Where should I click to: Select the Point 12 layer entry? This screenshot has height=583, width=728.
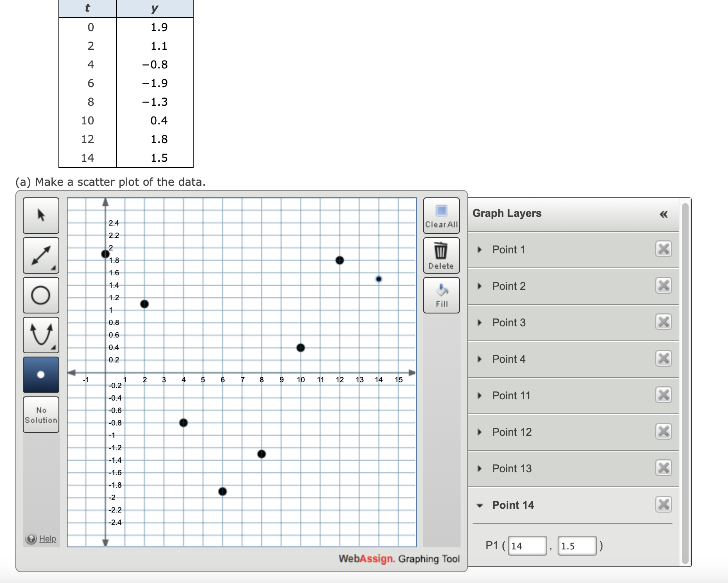[512, 432]
